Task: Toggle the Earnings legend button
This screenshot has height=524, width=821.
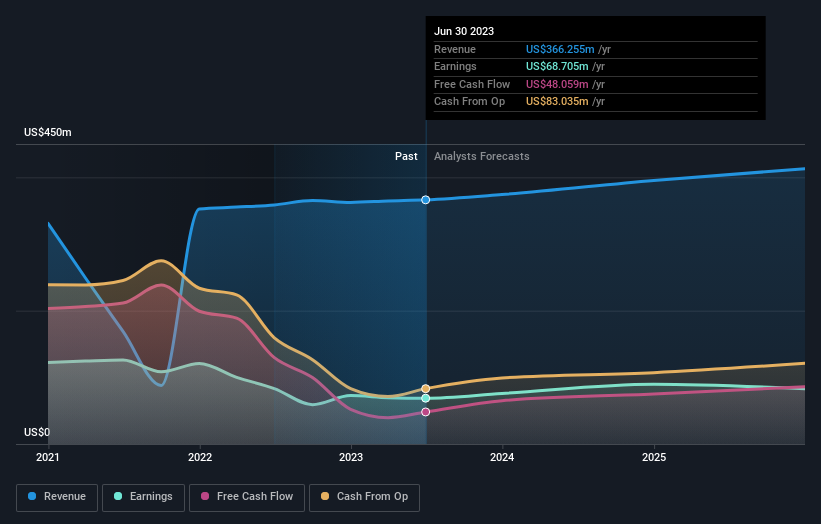Action: coord(143,497)
